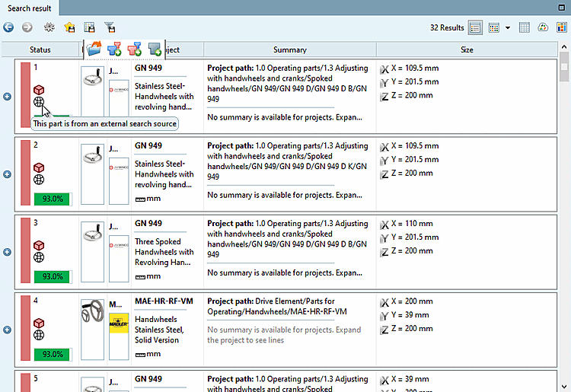Screen dimensions: 571x392
Task: Open search settings gear icon
Action: pyautogui.click(x=49, y=27)
